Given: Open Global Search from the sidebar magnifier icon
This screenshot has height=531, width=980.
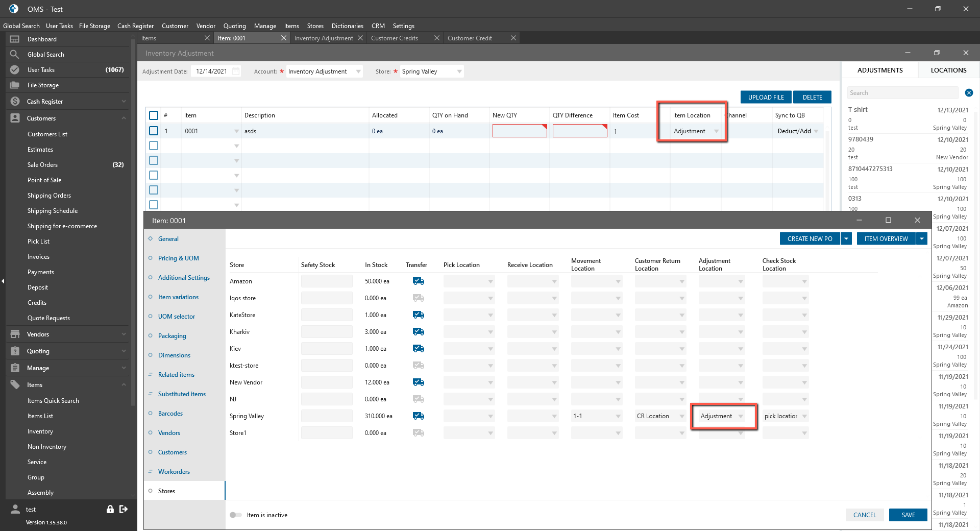Looking at the screenshot, I should click(x=15, y=55).
